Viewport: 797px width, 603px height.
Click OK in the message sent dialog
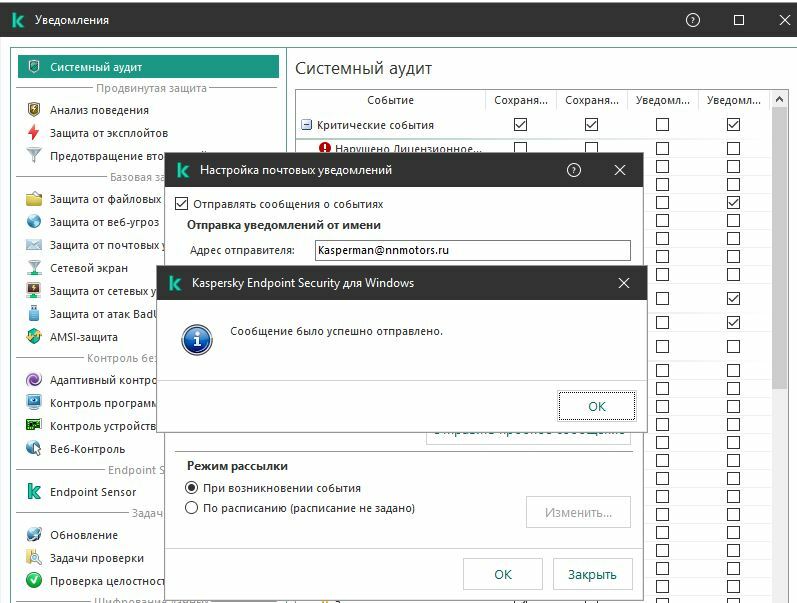tap(597, 406)
